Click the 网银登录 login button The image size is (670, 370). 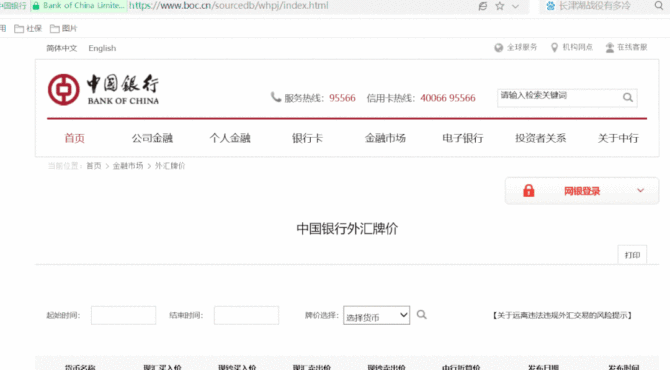[x=582, y=191]
